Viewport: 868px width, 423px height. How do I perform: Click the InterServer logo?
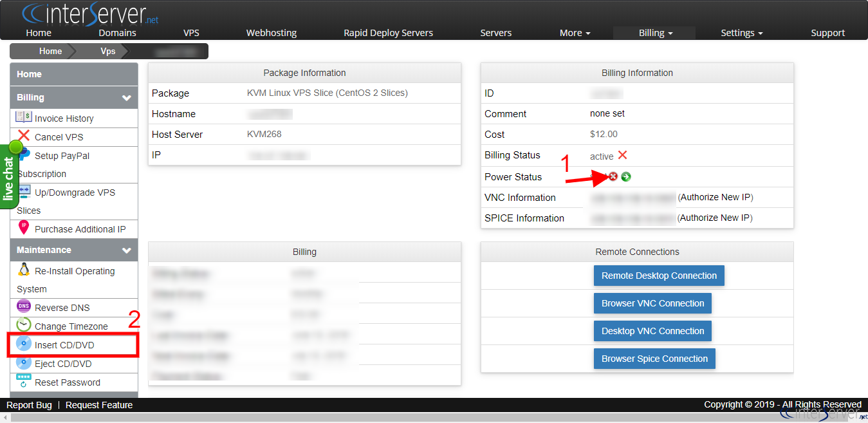(x=90, y=14)
